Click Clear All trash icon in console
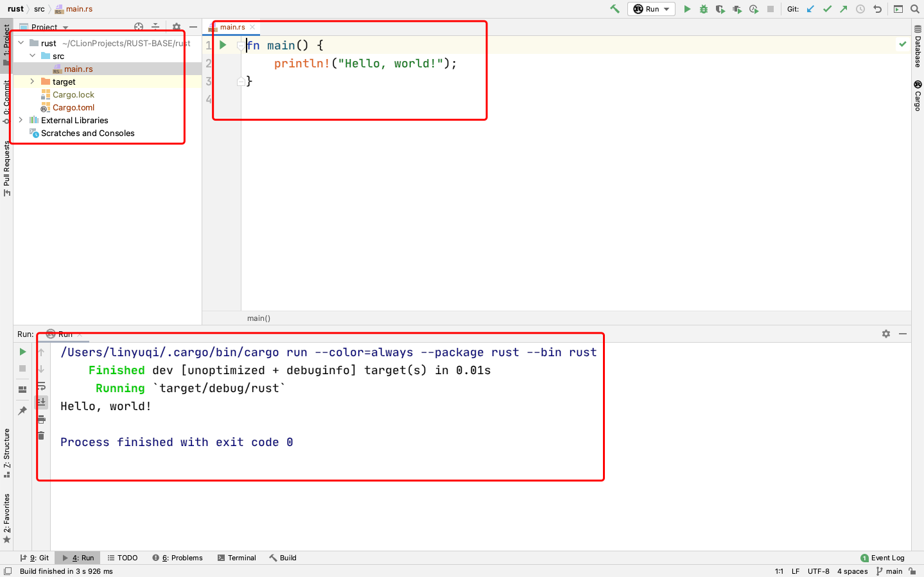924x577 pixels. tap(41, 436)
